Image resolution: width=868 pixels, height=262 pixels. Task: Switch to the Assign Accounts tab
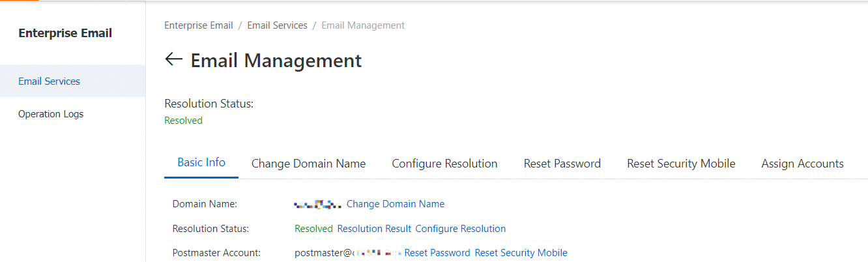point(802,164)
